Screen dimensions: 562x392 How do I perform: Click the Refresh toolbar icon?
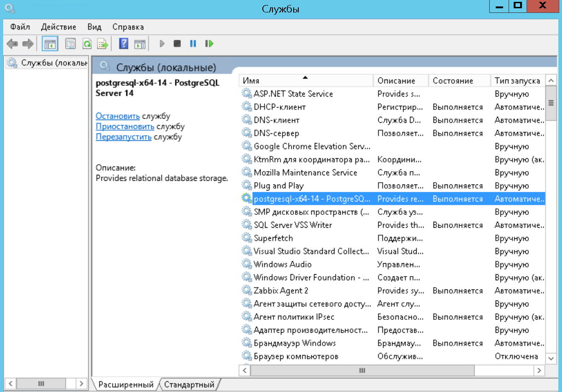coord(87,44)
